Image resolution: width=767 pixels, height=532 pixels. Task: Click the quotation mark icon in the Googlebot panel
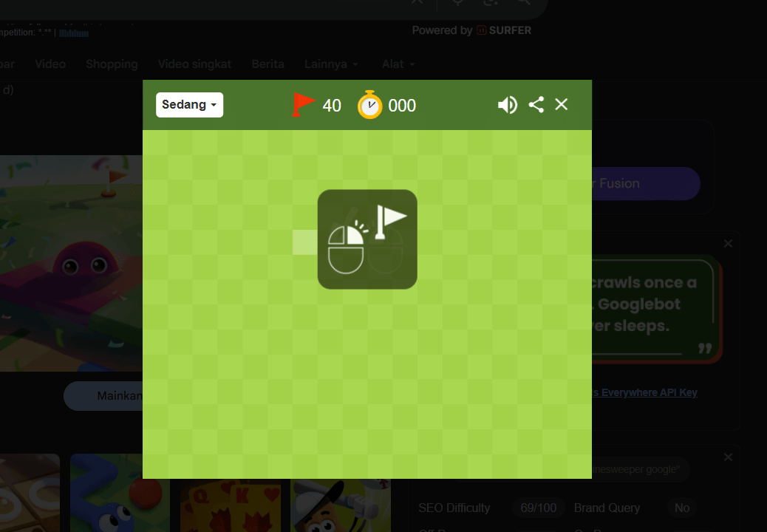(x=703, y=347)
